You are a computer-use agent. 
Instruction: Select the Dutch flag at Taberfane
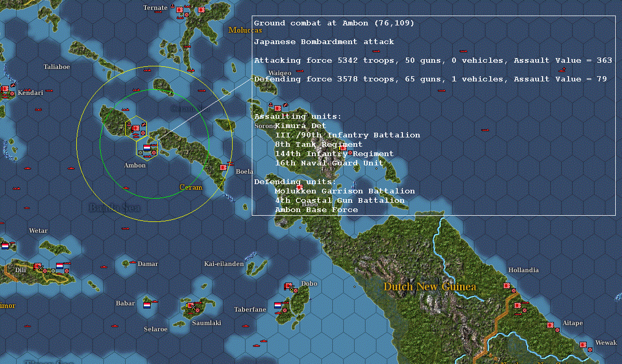(278, 305)
